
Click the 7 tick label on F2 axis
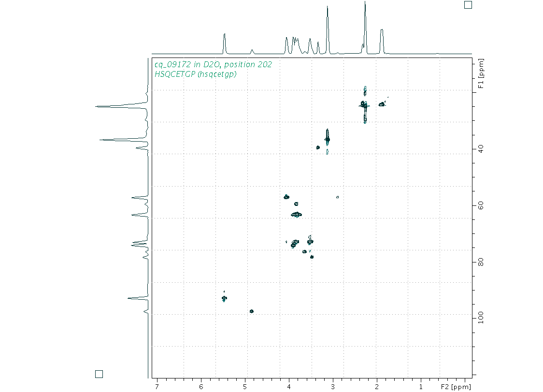pyautogui.click(x=157, y=387)
